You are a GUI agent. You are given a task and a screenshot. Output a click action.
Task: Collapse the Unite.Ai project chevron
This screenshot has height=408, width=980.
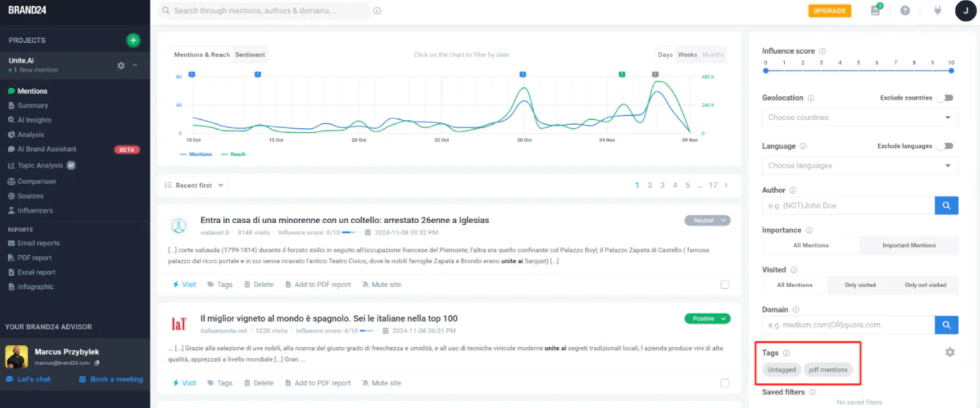135,66
